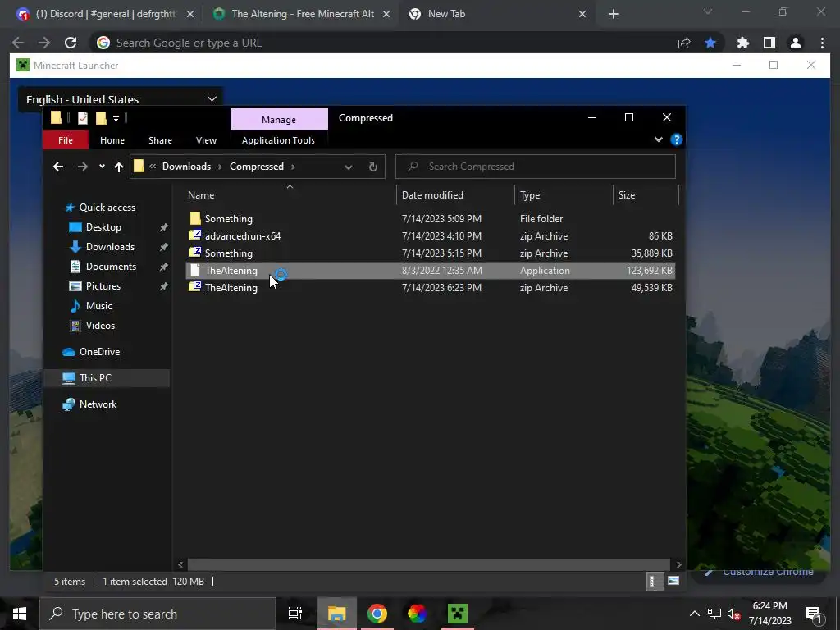Close the New Tab browser tab
Viewport: 840px width, 630px height.
click(582, 15)
